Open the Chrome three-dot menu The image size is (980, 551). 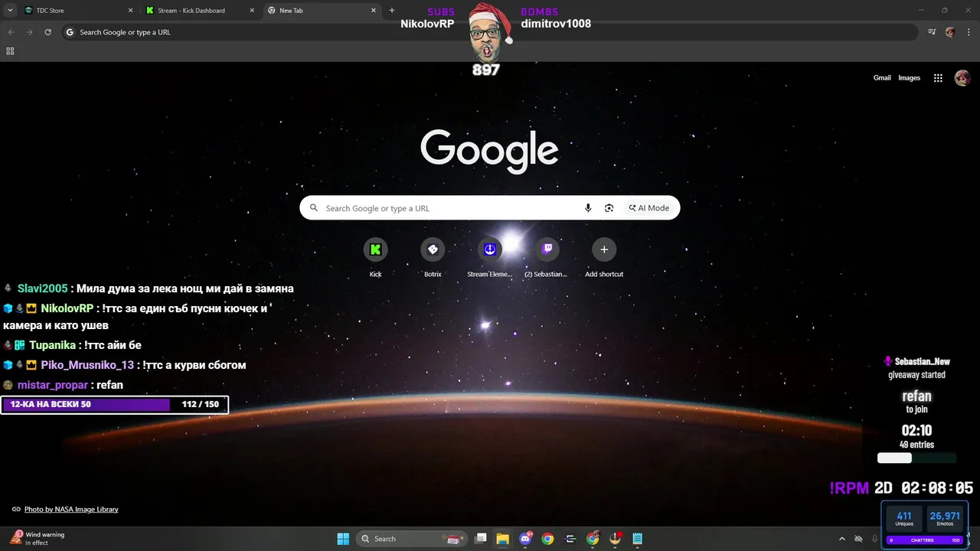(969, 32)
